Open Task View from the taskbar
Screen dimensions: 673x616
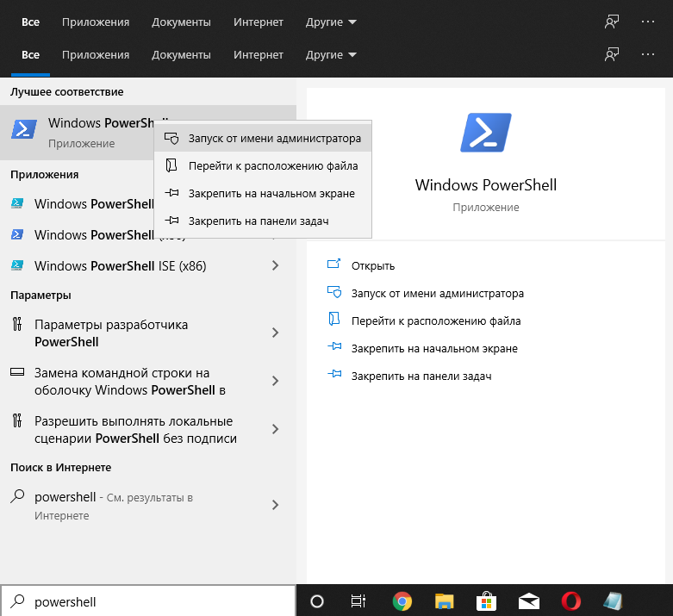coord(358,601)
